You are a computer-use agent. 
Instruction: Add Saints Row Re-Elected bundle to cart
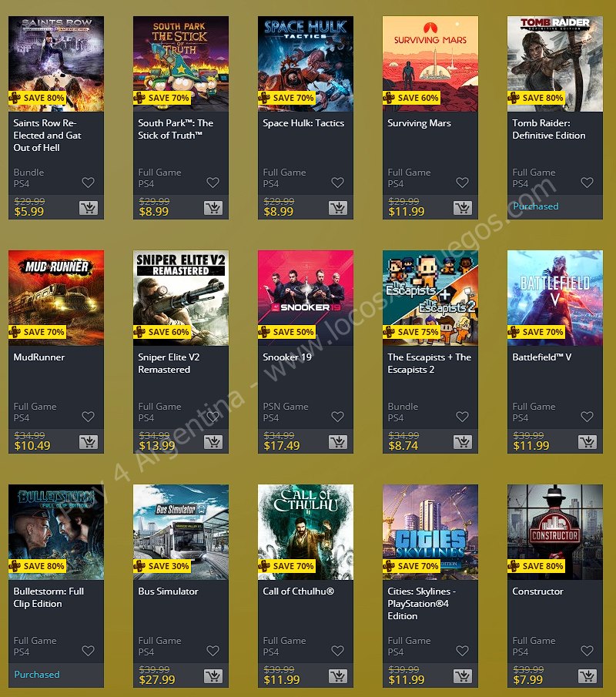pyautogui.click(x=89, y=208)
